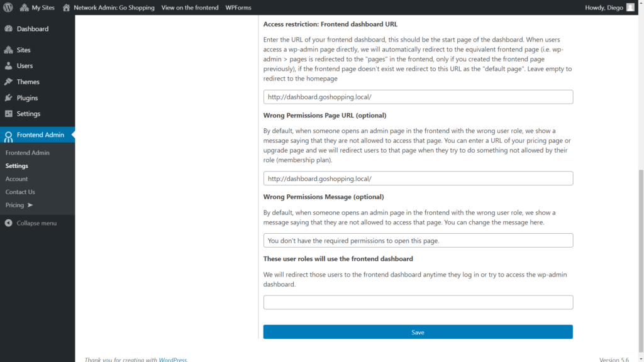The image size is (644, 362).
Task: Open the network Settings gear icon
Action: 8,113
